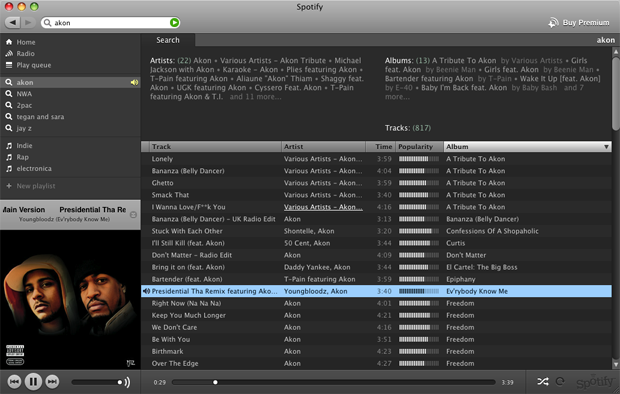Click search icon beside 2pac
This screenshot has width=620, height=394.
[9, 105]
